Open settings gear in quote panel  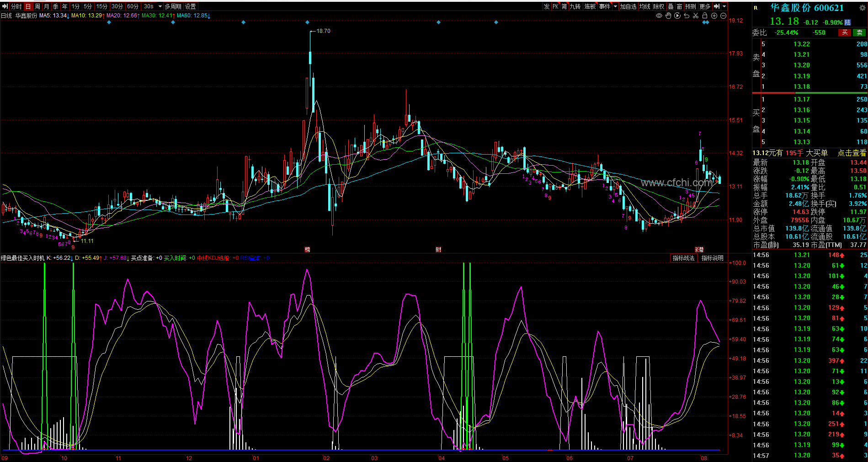click(x=862, y=7)
